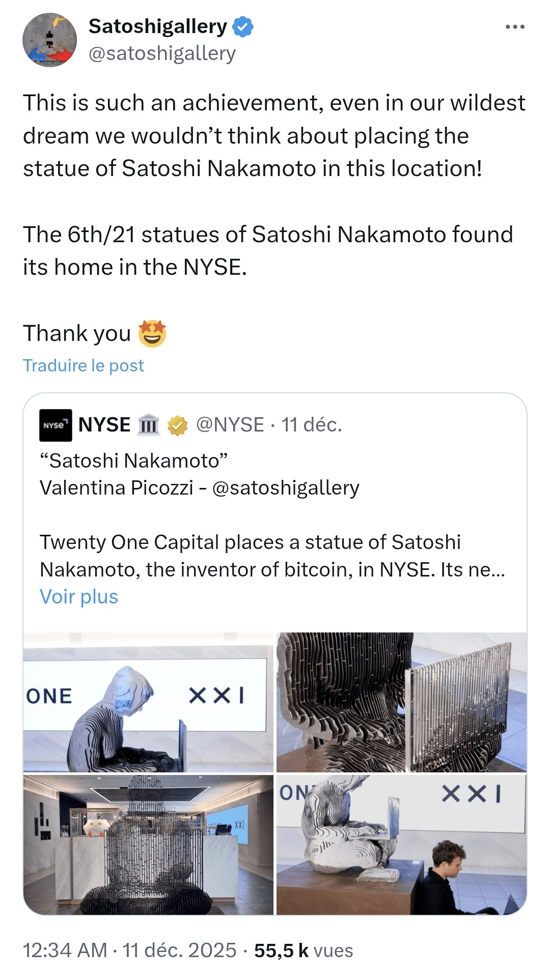This screenshot has height=980, width=550.
Task: Click the gold verified badge next to NYSE
Action: [177, 425]
